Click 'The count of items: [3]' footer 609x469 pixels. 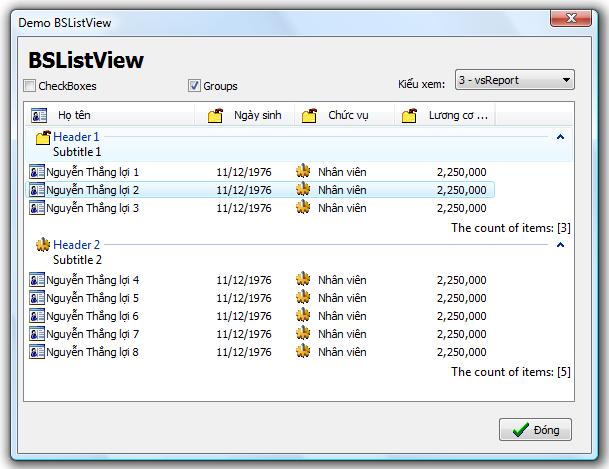511,228
